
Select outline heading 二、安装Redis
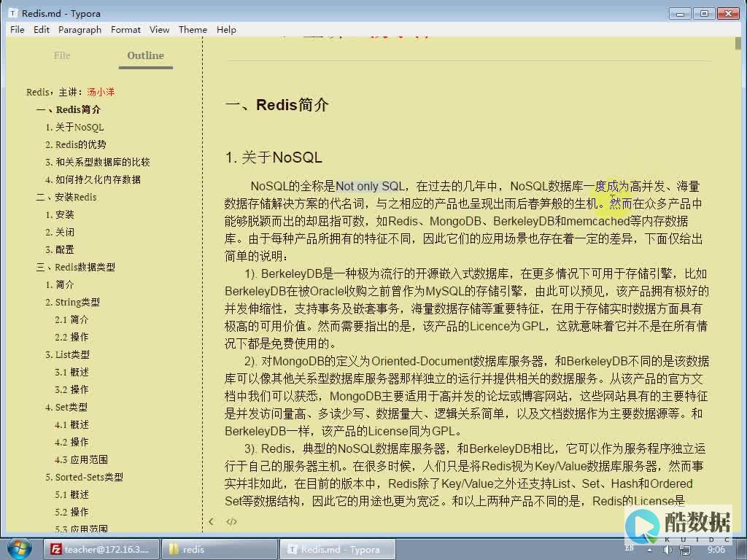[x=66, y=197]
